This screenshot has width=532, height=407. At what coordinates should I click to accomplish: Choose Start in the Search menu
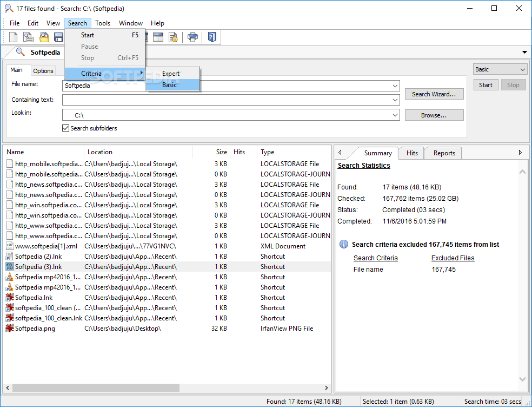coord(105,35)
